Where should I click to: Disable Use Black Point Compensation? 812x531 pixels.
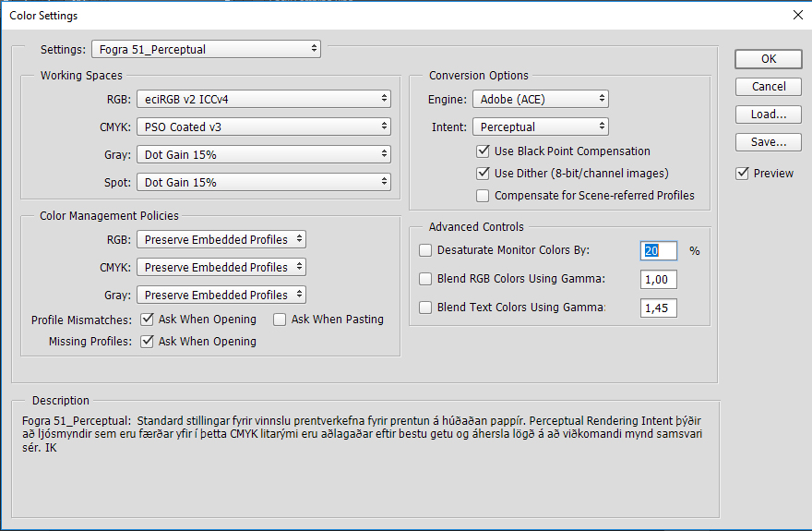[483, 151]
